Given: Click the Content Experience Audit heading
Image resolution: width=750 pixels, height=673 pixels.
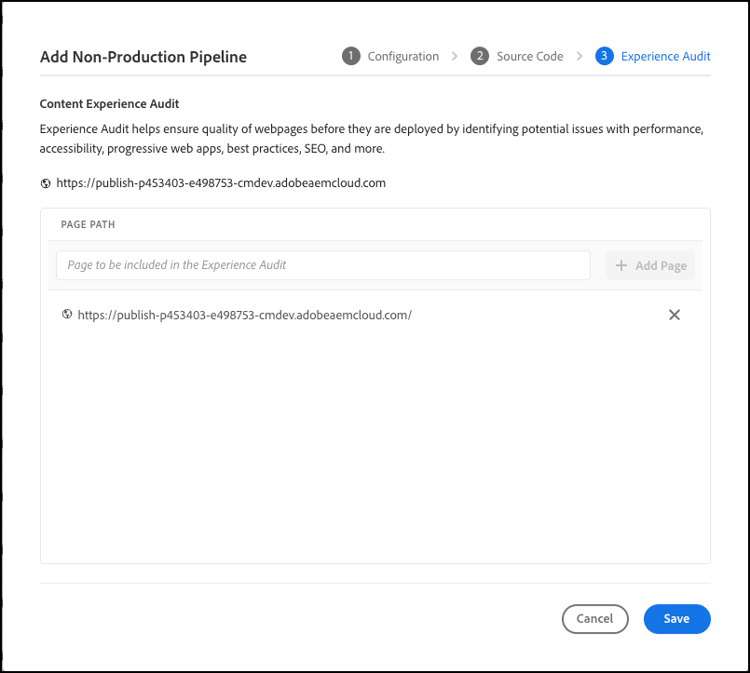Looking at the screenshot, I should pos(109,104).
